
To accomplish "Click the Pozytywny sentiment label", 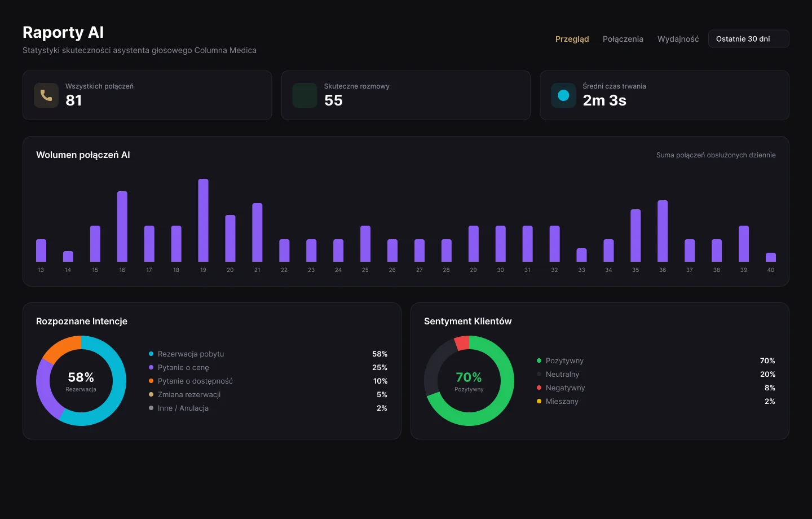I will (x=564, y=360).
